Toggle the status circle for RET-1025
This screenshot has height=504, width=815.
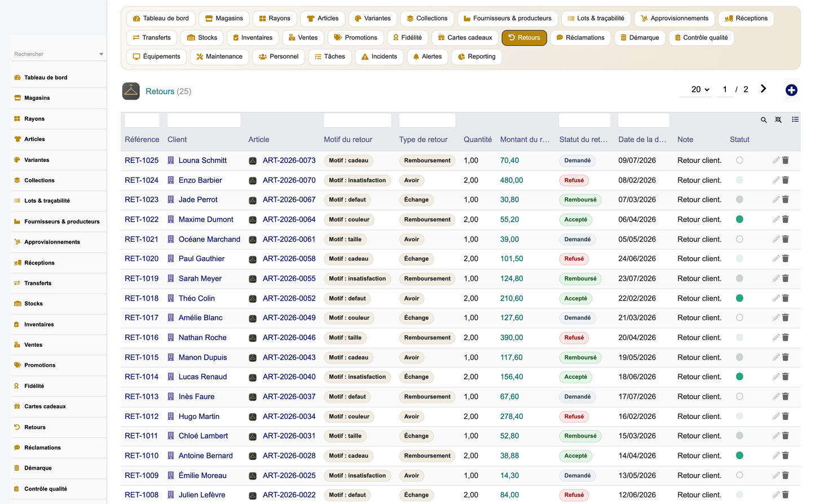(739, 161)
